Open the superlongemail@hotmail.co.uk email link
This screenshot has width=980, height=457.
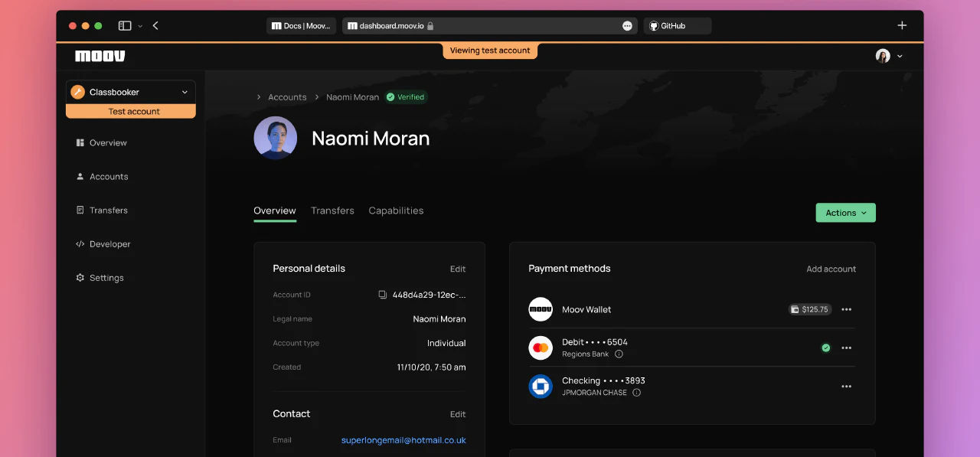pyautogui.click(x=403, y=440)
